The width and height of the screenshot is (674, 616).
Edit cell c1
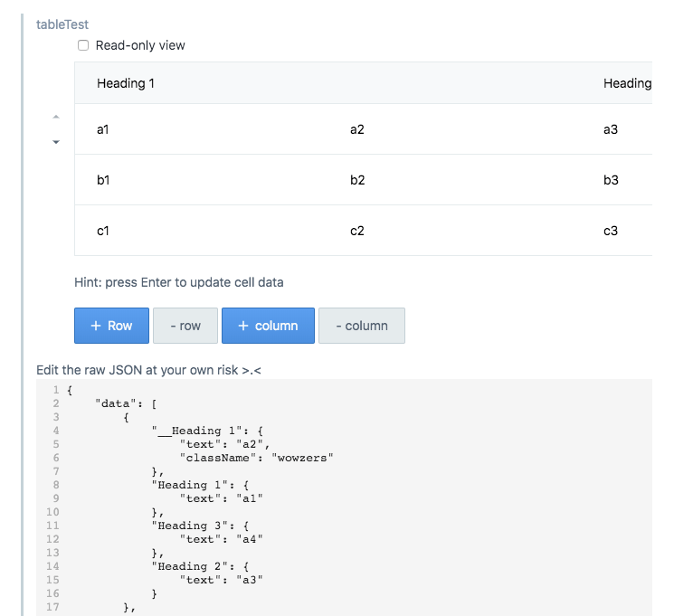(103, 231)
